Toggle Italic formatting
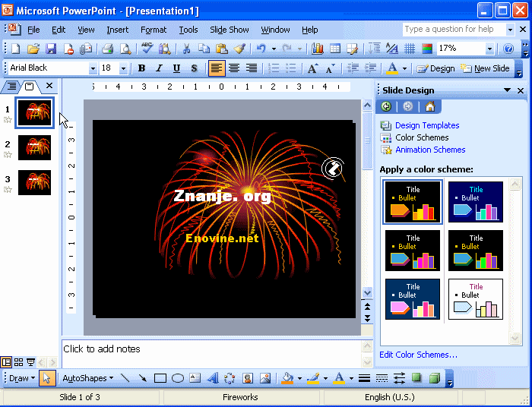The width and height of the screenshot is (532, 407). (159, 68)
